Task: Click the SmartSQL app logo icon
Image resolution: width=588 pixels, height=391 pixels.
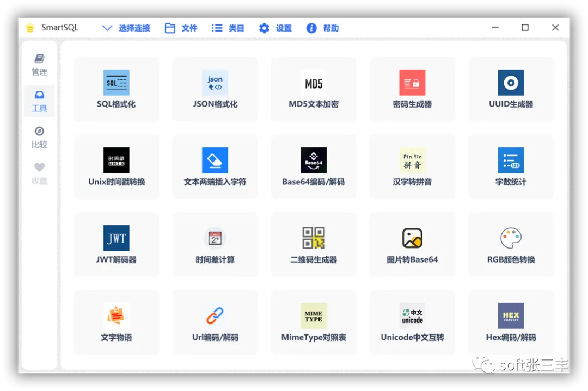Action: pyautogui.click(x=30, y=28)
